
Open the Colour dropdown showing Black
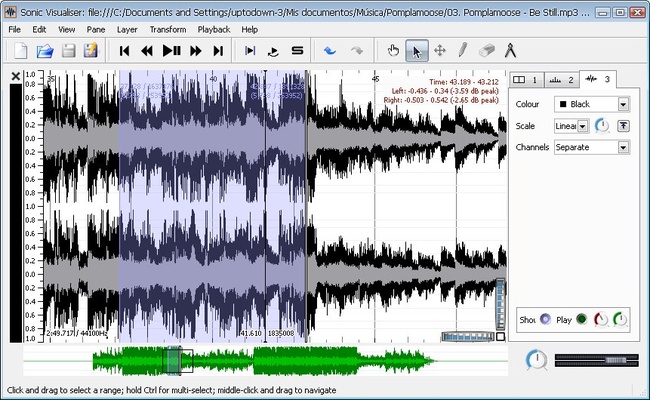(x=592, y=104)
